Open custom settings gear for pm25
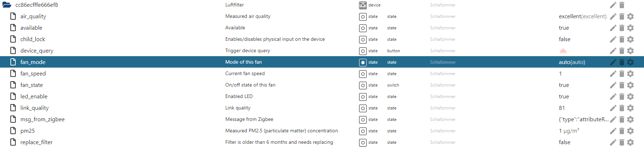Viewport: 644px width, 147px height. (x=630, y=131)
